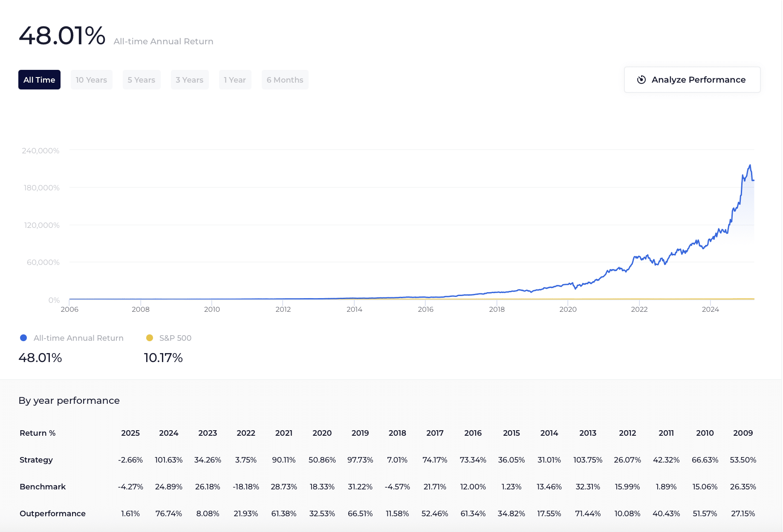Click the timer icon in Analyze Performance
783x532 pixels.
[x=642, y=80]
